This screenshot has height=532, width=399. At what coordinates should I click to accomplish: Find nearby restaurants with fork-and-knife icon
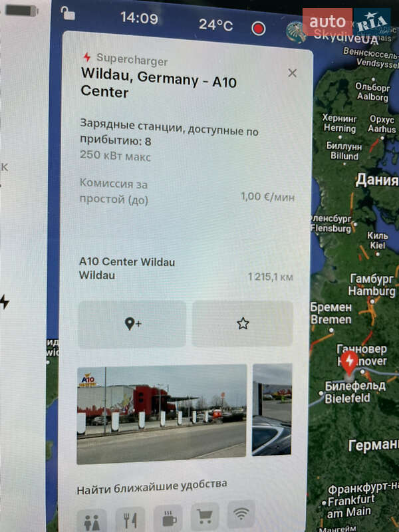click(x=130, y=519)
